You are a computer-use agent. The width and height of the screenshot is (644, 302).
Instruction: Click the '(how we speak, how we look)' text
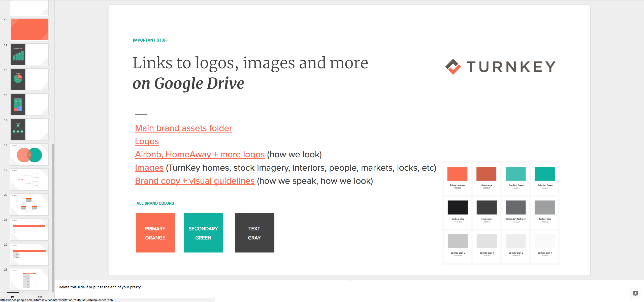[315, 181]
